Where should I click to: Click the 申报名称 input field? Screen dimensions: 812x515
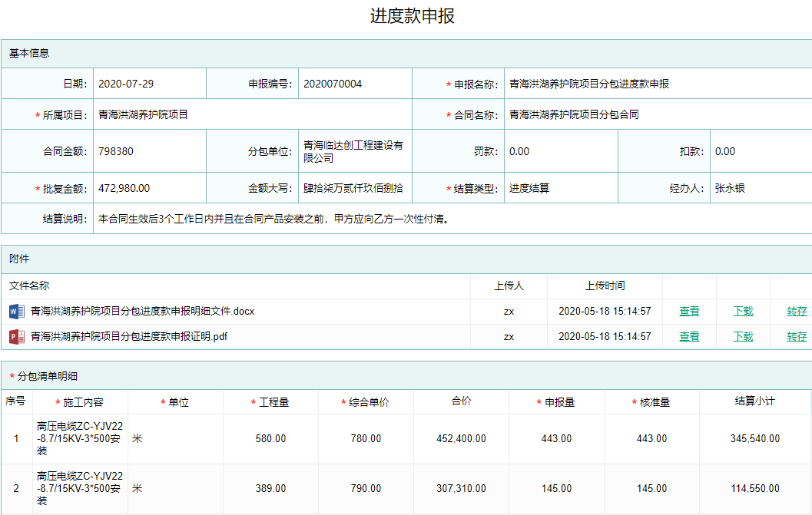(x=657, y=84)
